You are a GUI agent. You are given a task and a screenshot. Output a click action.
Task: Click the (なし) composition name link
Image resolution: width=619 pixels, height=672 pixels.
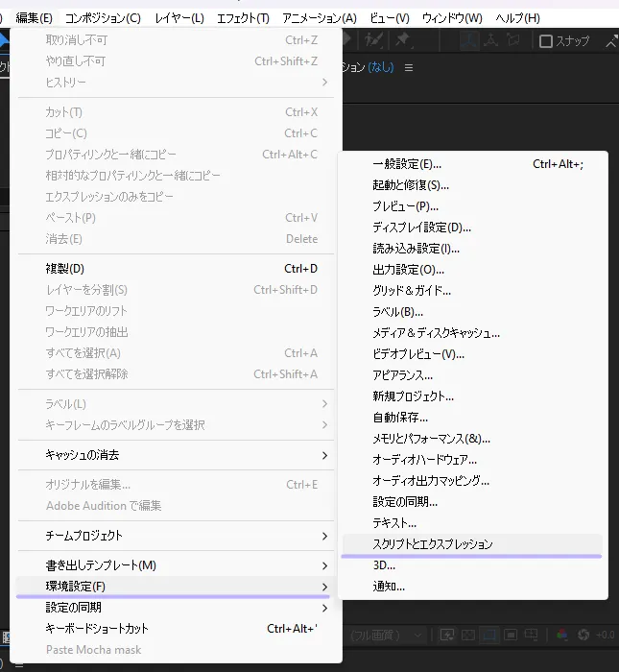coord(380,67)
